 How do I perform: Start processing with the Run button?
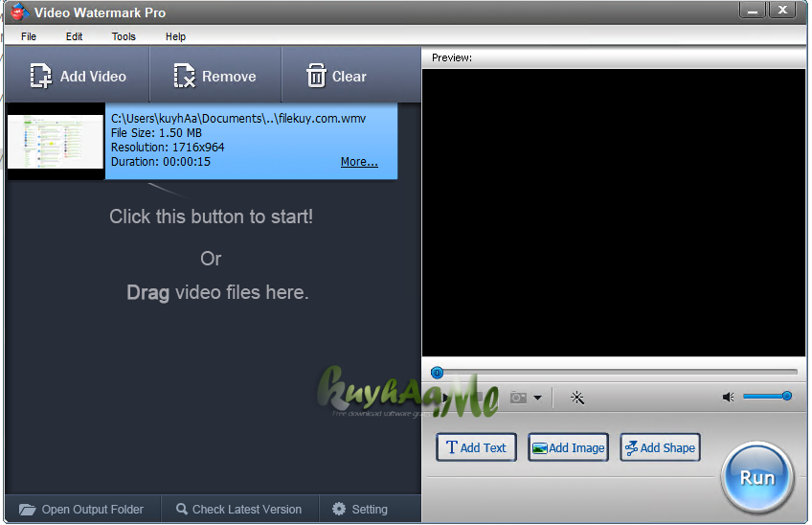pos(757,477)
